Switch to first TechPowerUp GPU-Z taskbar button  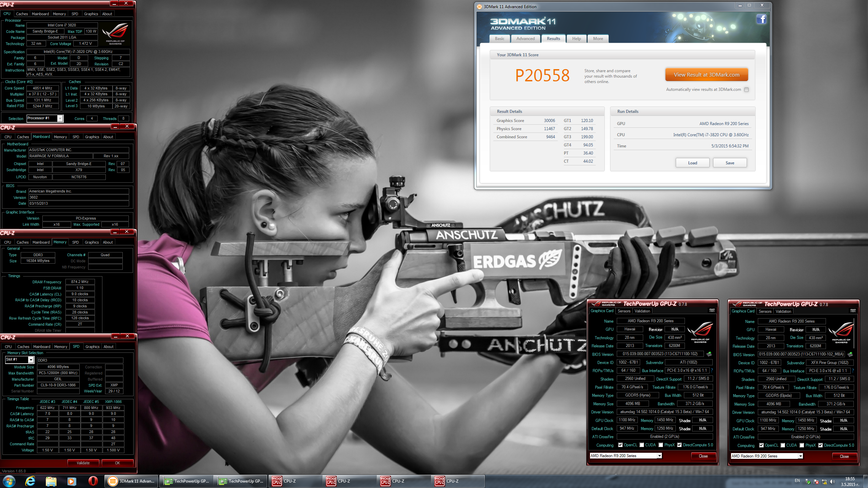pyautogui.click(x=186, y=481)
